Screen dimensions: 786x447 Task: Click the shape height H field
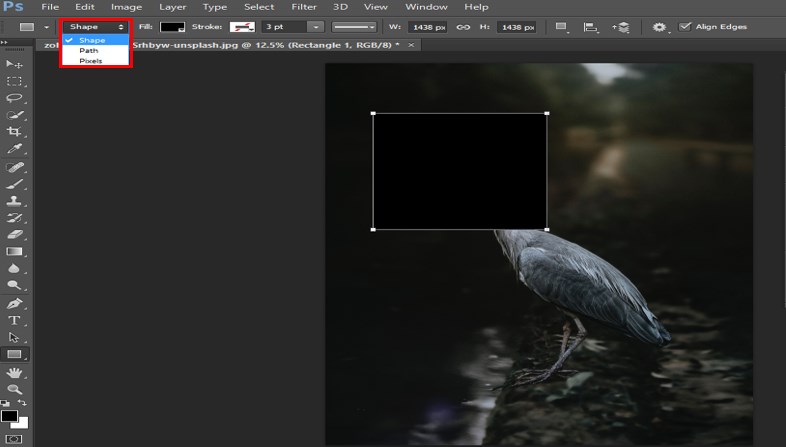click(x=516, y=27)
